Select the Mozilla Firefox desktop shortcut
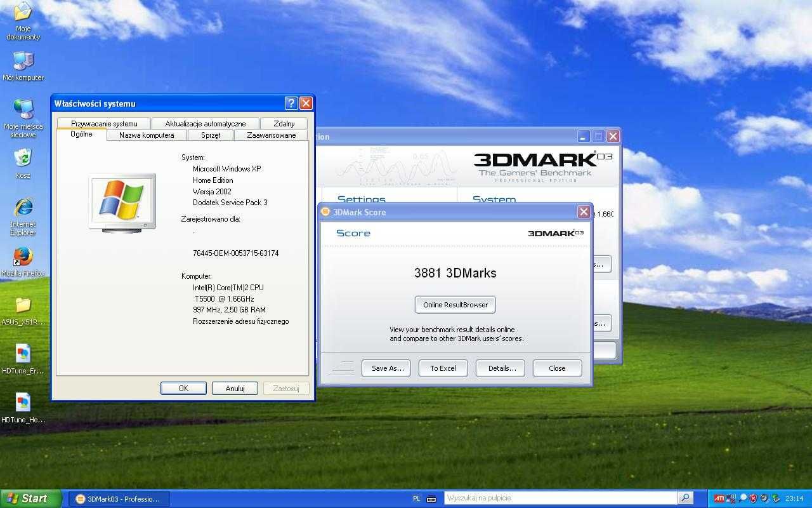812x508 pixels. click(23, 262)
